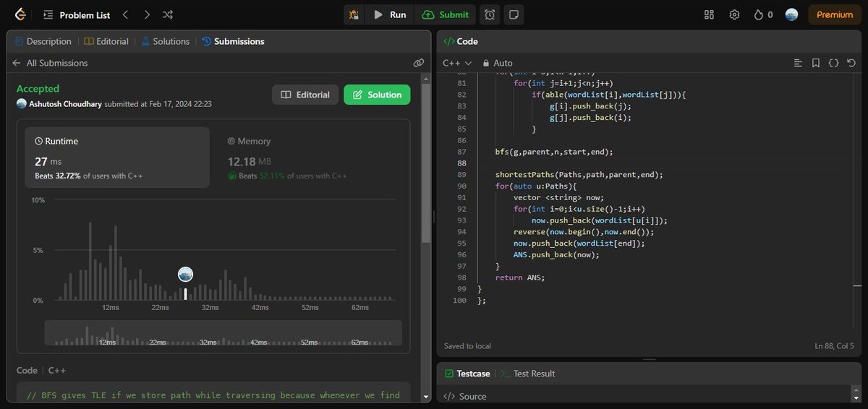Click the streak fire counter
The image size is (868, 409).
(x=763, y=14)
